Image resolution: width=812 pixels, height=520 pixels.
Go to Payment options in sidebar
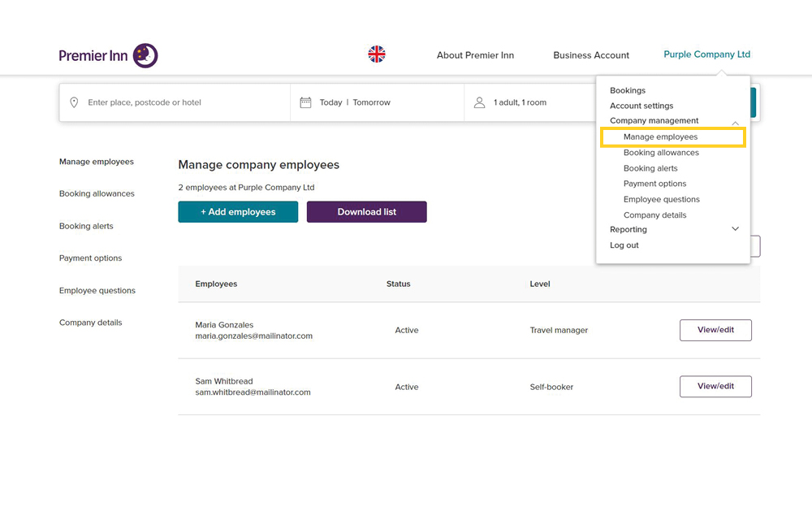pyautogui.click(x=90, y=258)
